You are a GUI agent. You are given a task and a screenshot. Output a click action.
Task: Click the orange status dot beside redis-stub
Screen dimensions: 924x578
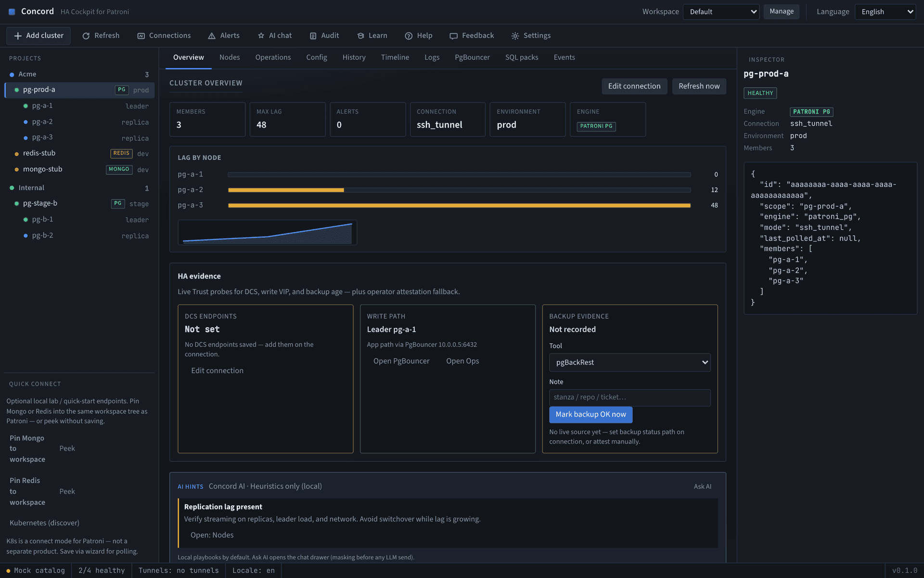point(17,154)
